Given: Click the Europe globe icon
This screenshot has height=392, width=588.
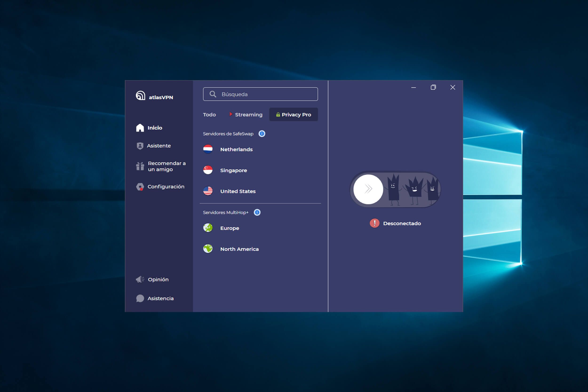Looking at the screenshot, I should pos(208,228).
